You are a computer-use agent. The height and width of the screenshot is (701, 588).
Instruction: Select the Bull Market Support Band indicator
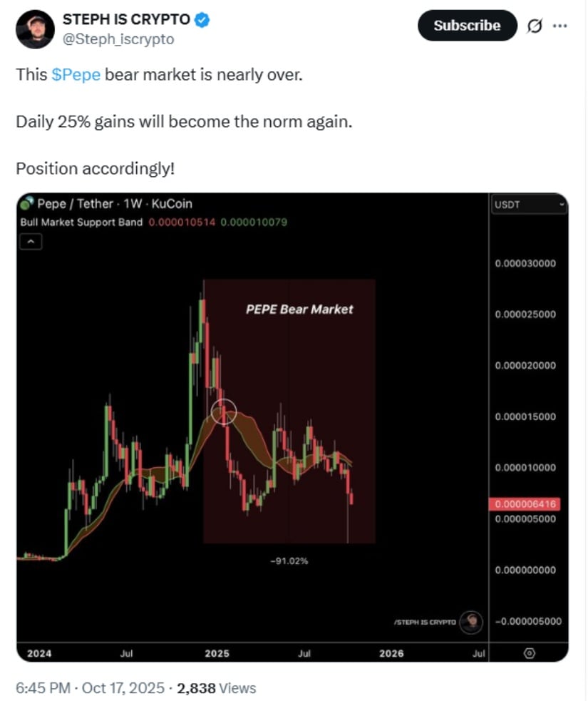82,222
